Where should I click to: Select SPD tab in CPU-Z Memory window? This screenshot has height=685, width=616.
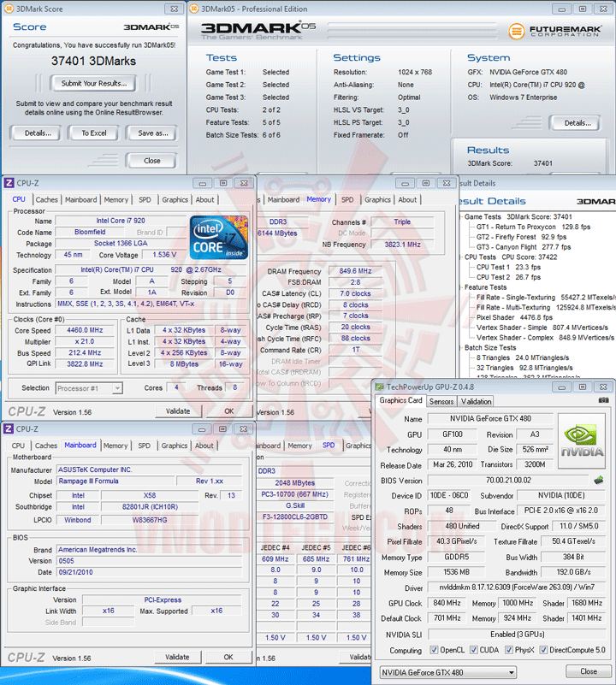click(347, 199)
